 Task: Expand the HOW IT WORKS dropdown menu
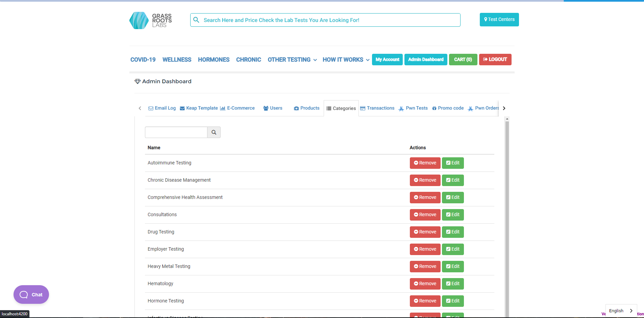pos(346,60)
